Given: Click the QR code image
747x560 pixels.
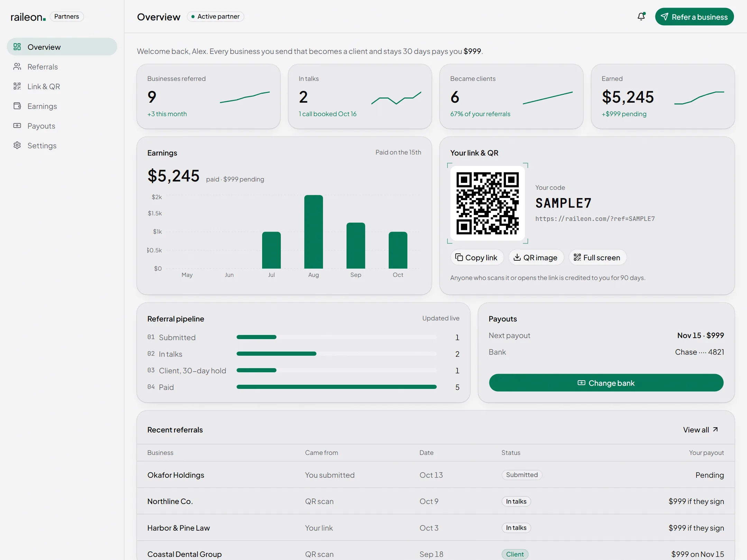Looking at the screenshot, I should click(x=488, y=203).
